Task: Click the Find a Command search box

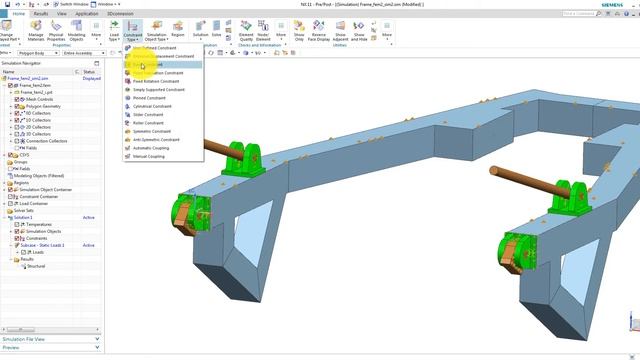Action: (x=582, y=13)
